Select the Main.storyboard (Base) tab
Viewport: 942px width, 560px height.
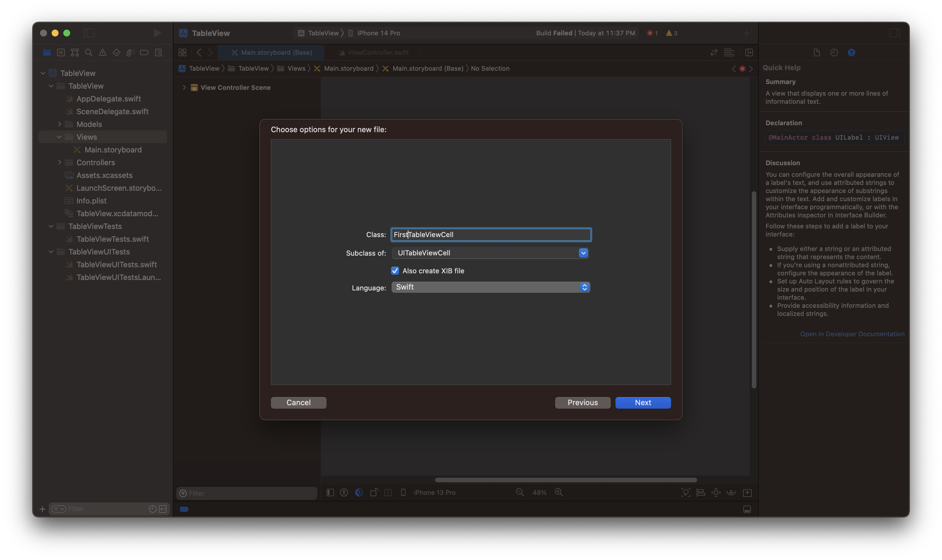point(276,52)
